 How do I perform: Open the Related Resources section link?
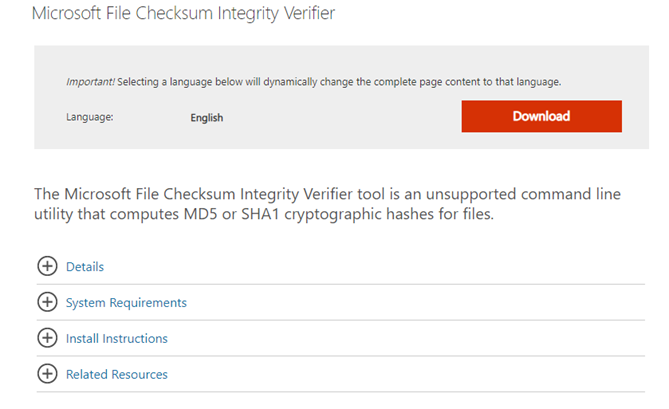(116, 375)
